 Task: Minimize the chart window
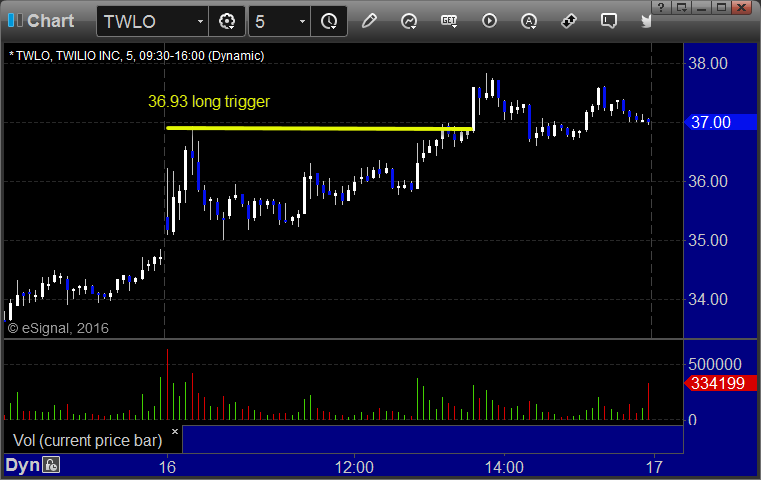pos(701,7)
